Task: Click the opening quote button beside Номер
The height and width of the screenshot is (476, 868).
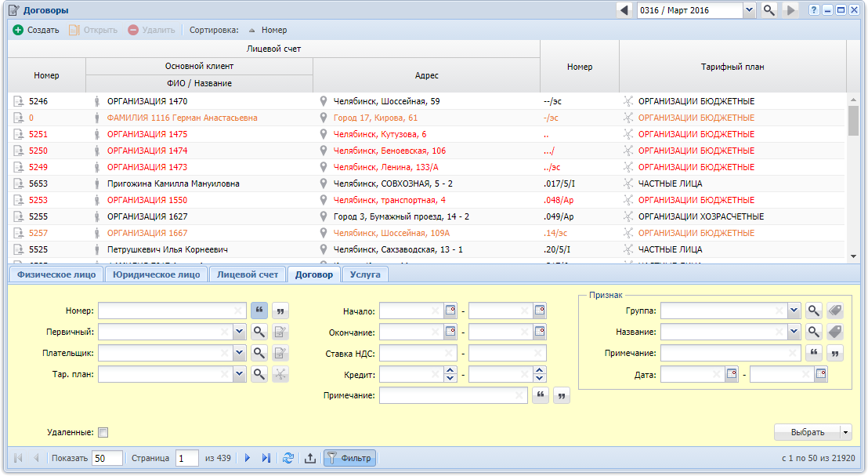Action: [259, 311]
